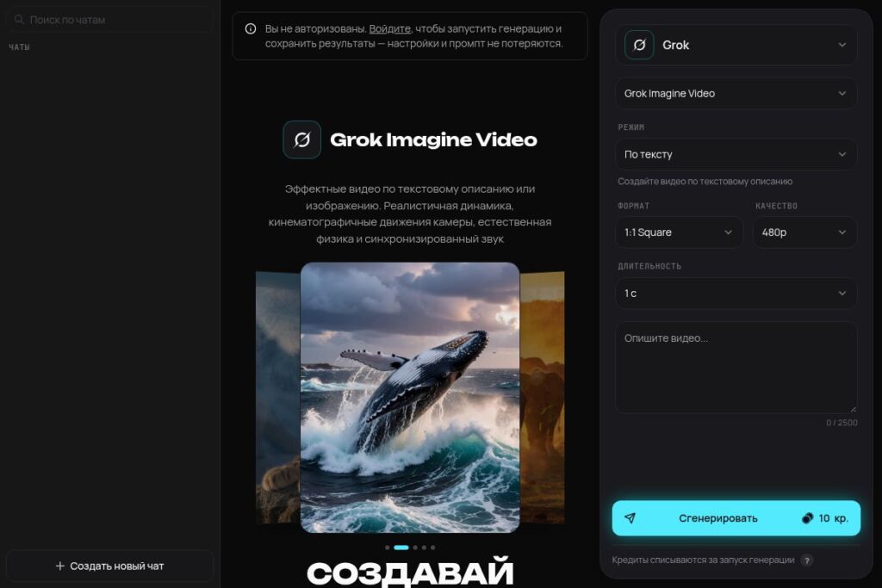This screenshot has width=882, height=588.
Task: Select the active second carousel indicator
Action: [401, 548]
